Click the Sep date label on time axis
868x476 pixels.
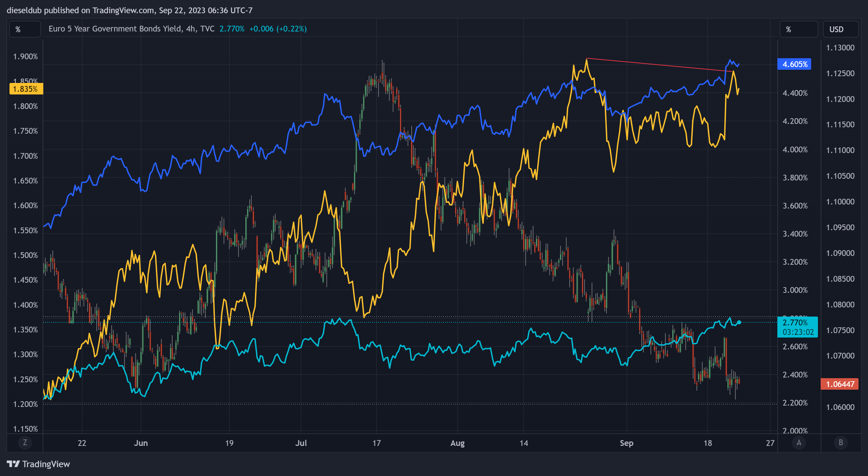tap(626, 443)
